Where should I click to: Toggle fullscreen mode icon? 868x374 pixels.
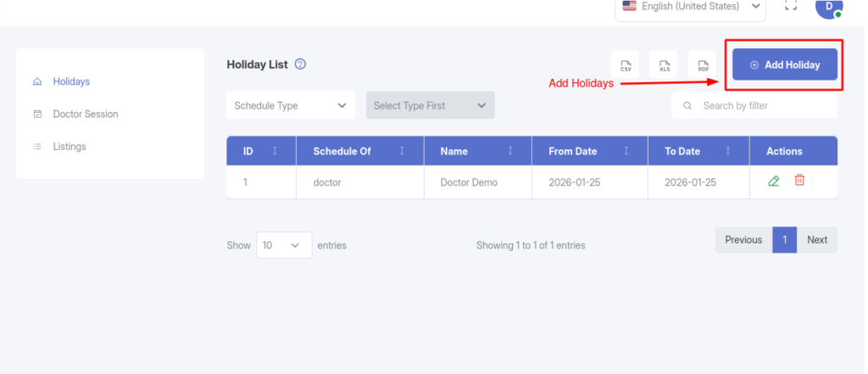pyautogui.click(x=791, y=6)
